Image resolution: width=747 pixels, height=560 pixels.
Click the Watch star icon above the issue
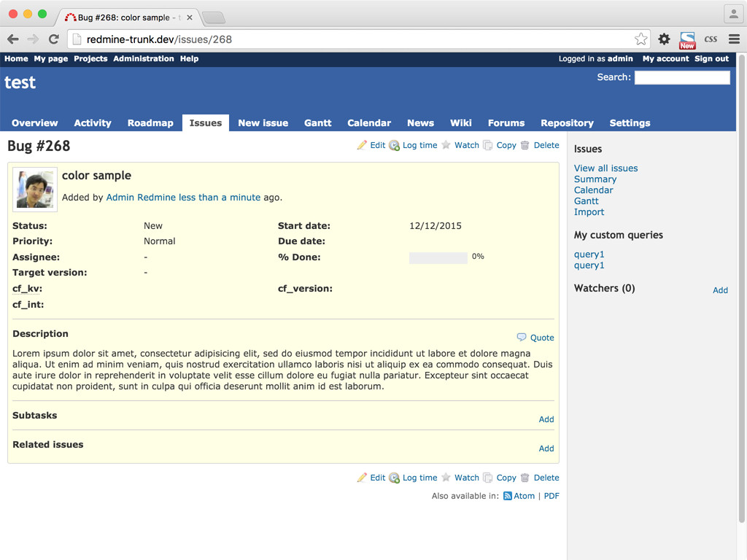[x=446, y=145]
